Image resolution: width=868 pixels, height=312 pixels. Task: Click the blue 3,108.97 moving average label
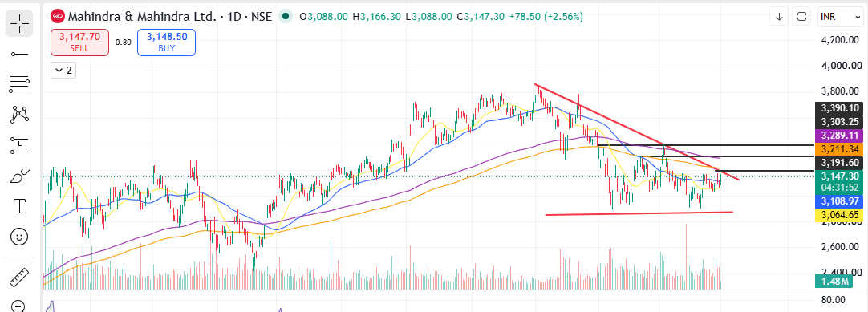tap(840, 201)
